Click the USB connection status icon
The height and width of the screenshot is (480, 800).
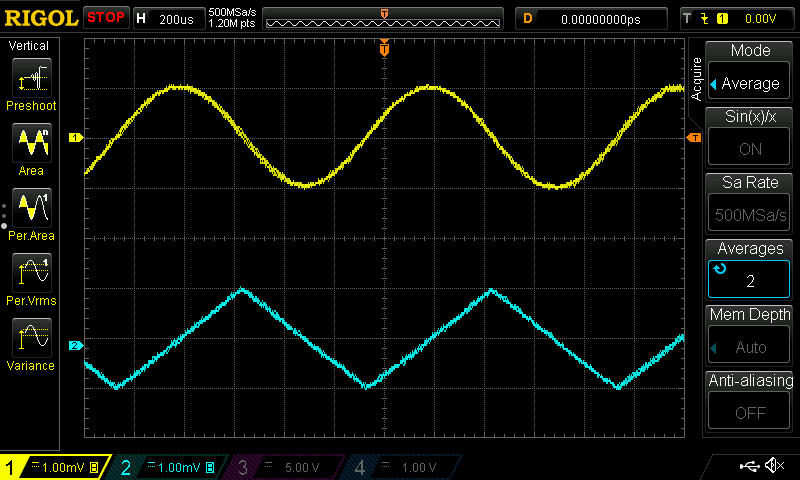tap(748, 466)
